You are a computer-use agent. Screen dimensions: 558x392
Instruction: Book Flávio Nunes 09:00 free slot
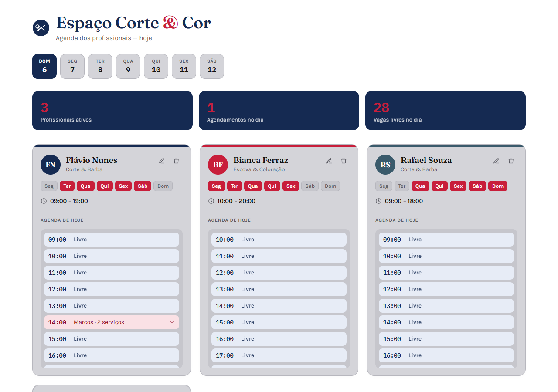(x=112, y=240)
